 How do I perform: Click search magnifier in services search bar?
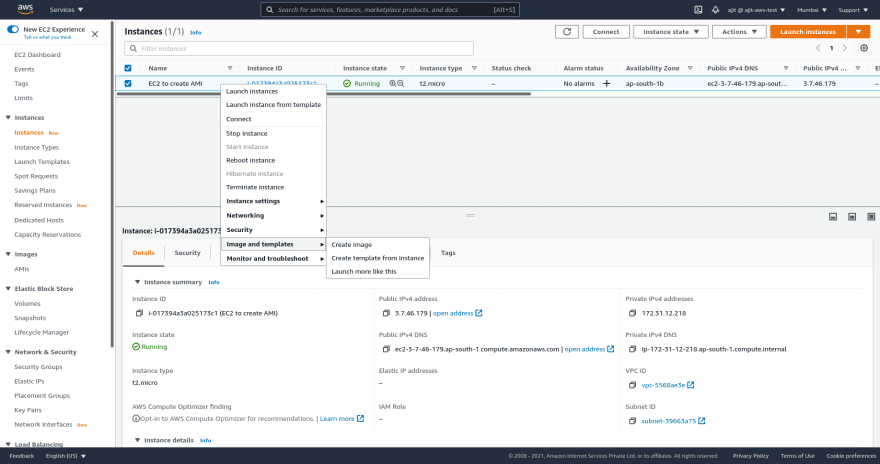[269, 10]
